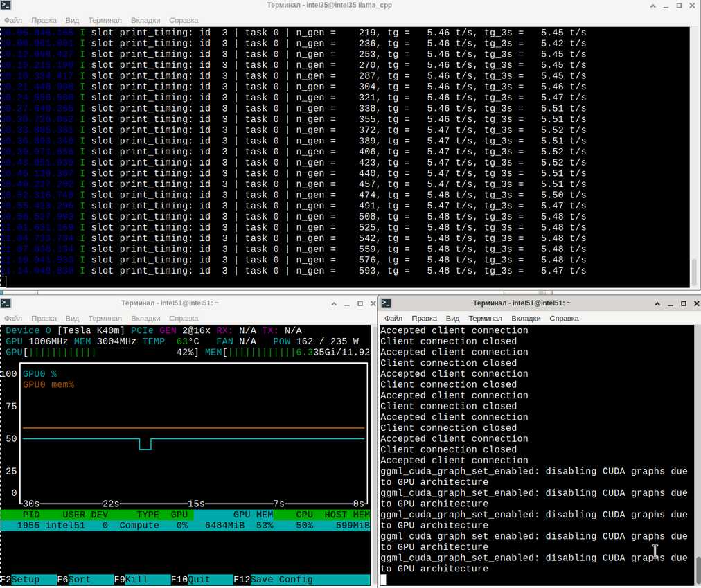Screen dimensions: 701x588
Task: Open Терминал menu in the rpc-server log window
Action: pyautogui.click(x=485, y=318)
